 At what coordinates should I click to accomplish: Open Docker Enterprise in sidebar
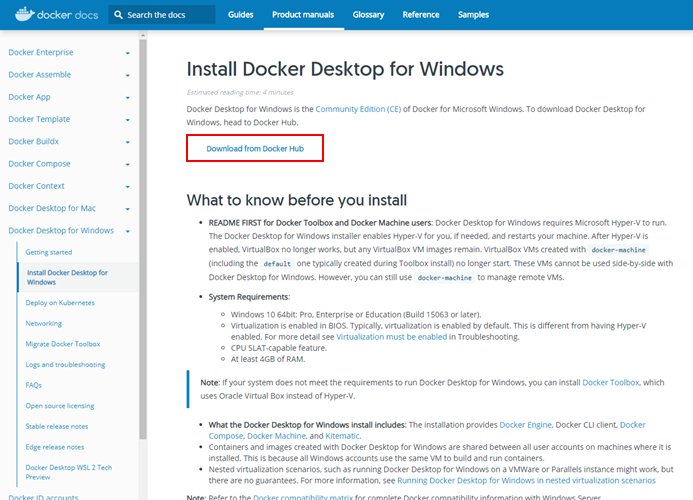[41, 52]
